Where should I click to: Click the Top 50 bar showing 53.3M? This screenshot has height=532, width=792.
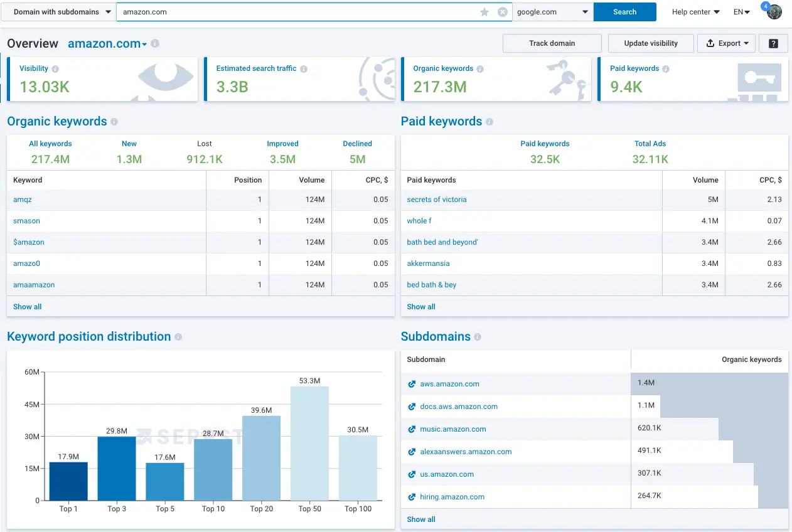coord(309,444)
